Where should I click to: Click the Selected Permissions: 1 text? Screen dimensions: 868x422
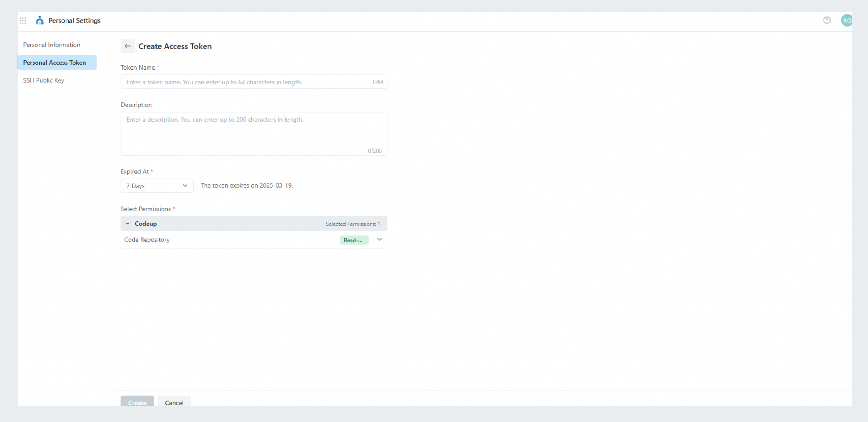[352, 224]
